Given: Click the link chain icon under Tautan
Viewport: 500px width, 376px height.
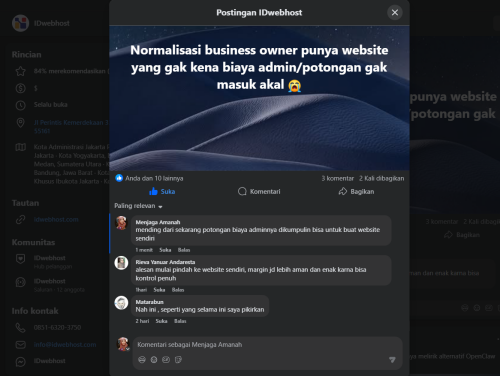Looking at the screenshot, I should [20, 220].
